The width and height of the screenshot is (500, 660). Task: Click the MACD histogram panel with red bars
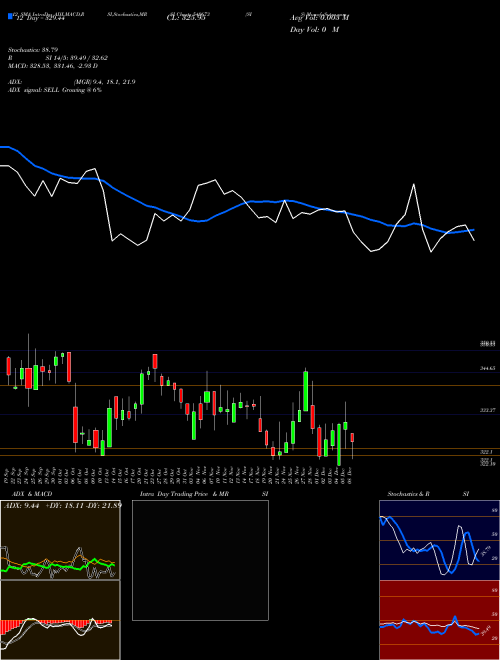[x=60, y=620]
